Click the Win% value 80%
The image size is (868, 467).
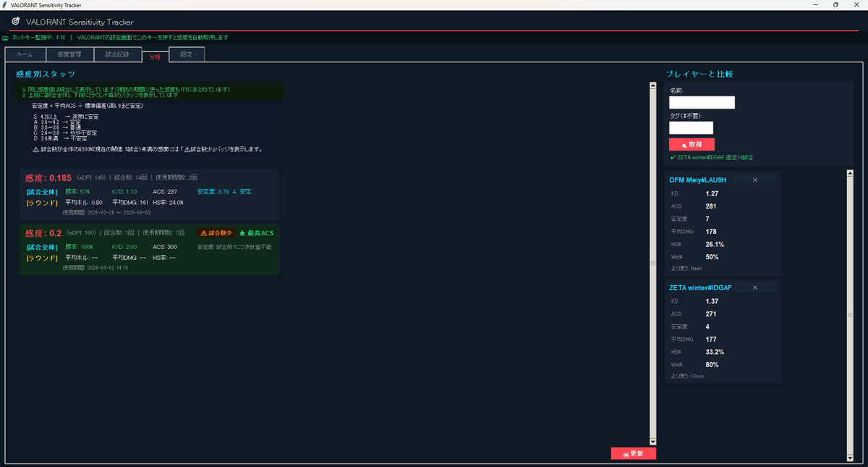pos(712,365)
